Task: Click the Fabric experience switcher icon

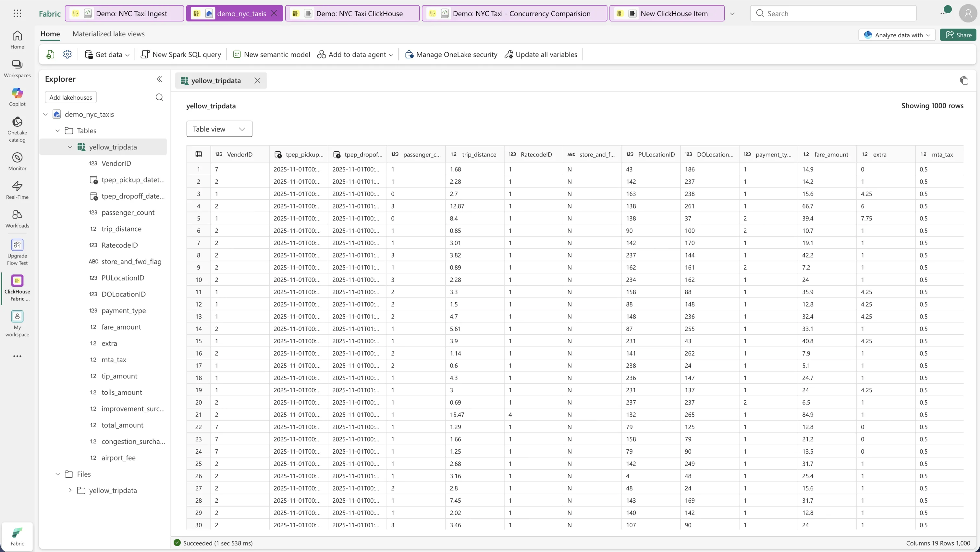Action: tap(17, 536)
